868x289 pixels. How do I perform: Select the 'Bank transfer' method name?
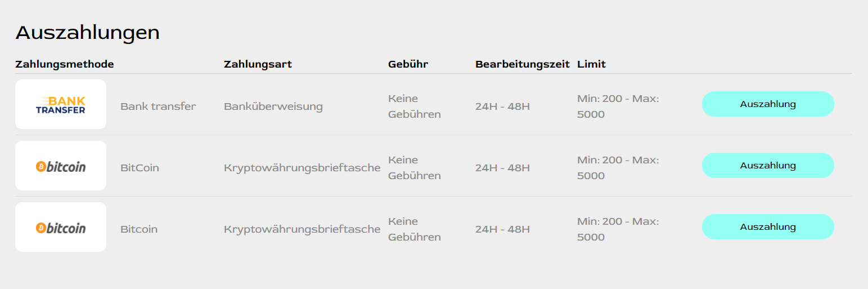coord(158,106)
